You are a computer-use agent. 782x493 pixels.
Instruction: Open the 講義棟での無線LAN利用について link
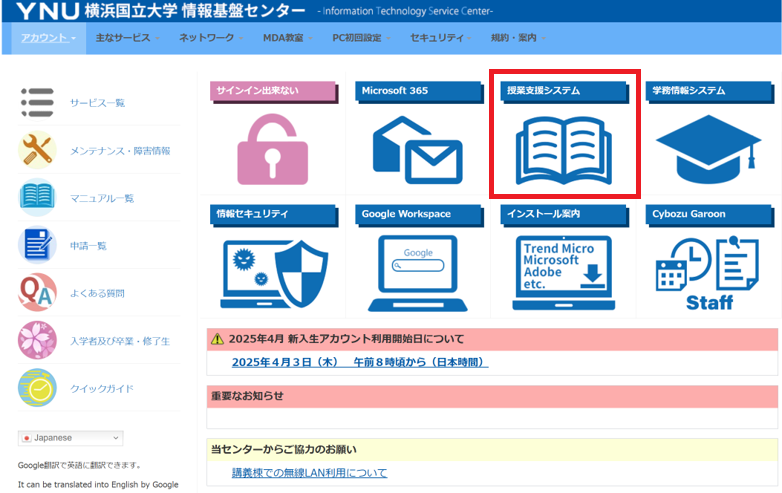click(309, 473)
